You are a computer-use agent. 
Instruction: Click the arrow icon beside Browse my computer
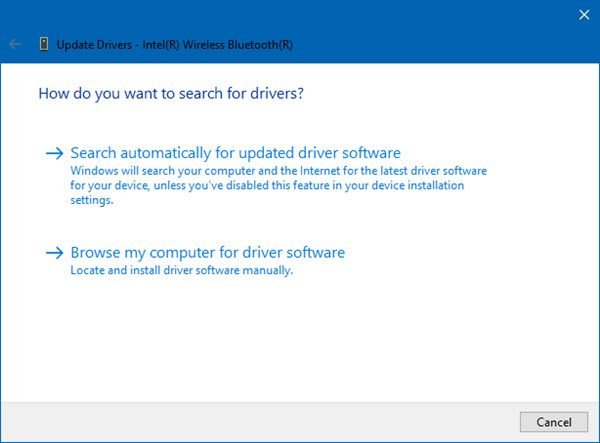55,253
